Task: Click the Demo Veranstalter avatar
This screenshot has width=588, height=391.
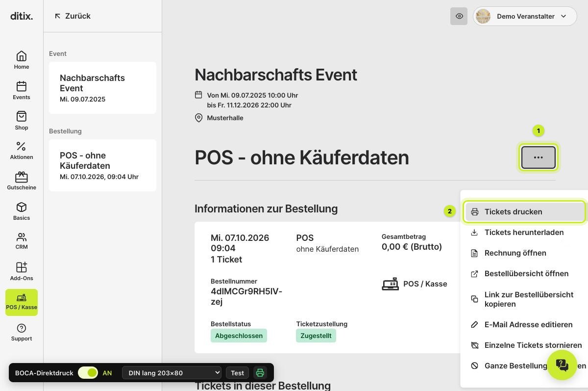Action: [x=483, y=16]
